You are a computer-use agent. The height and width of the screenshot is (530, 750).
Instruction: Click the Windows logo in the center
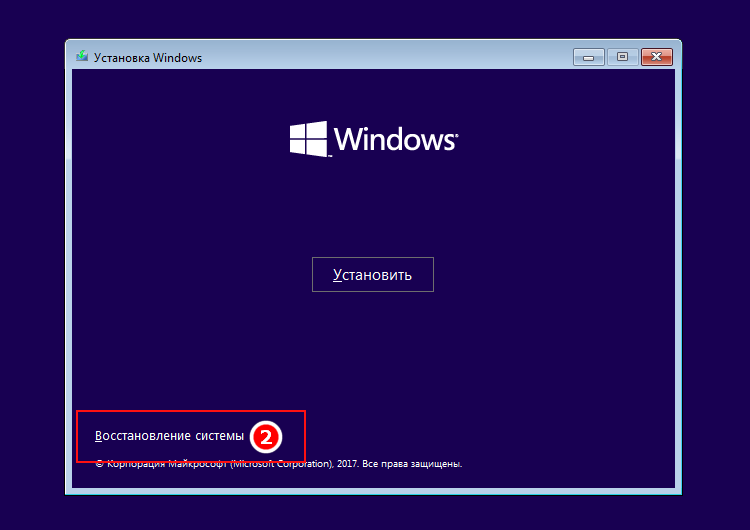click(x=374, y=139)
